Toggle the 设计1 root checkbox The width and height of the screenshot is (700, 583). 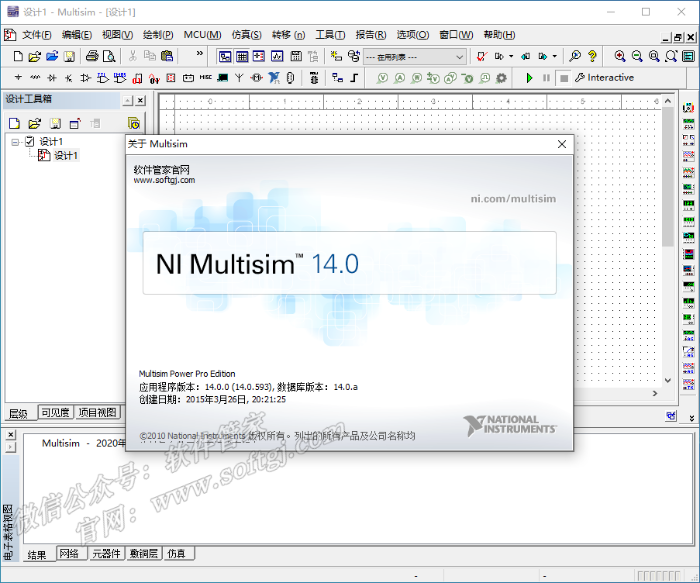pyautogui.click(x=30, y=142)
